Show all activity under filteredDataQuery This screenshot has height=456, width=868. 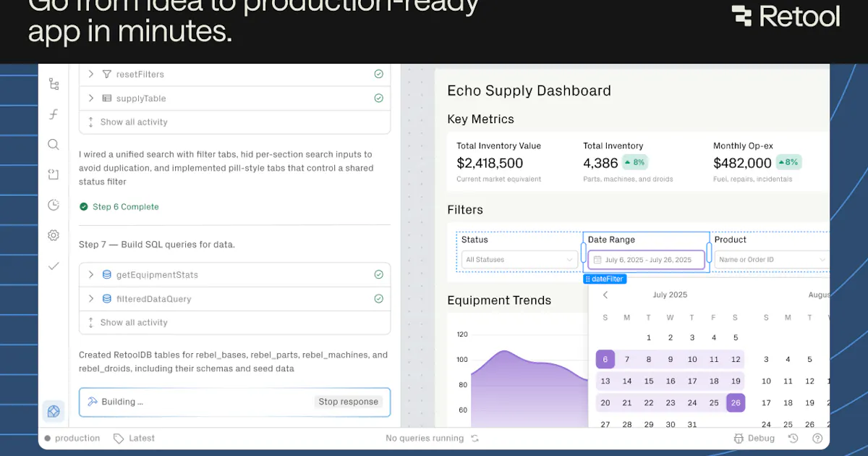click(x=134, y=322)
